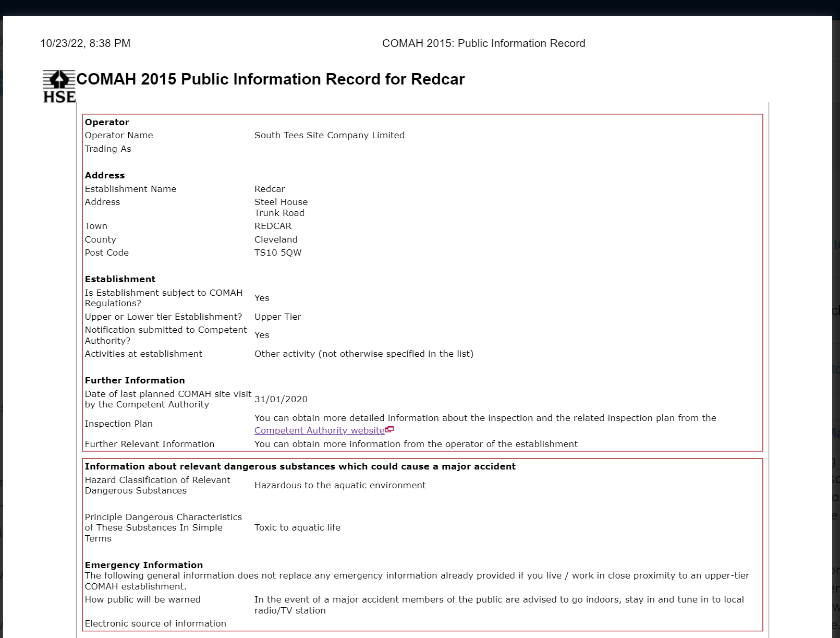Image resolution: width=840 pixels, height=638 pixels.
Task: Click the Upper Tier value
Action: tap(277, 317)
